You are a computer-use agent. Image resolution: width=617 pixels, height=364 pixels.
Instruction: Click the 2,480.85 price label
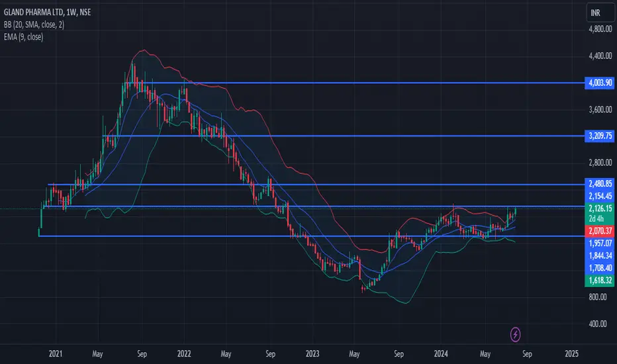(x=599, y=183)
